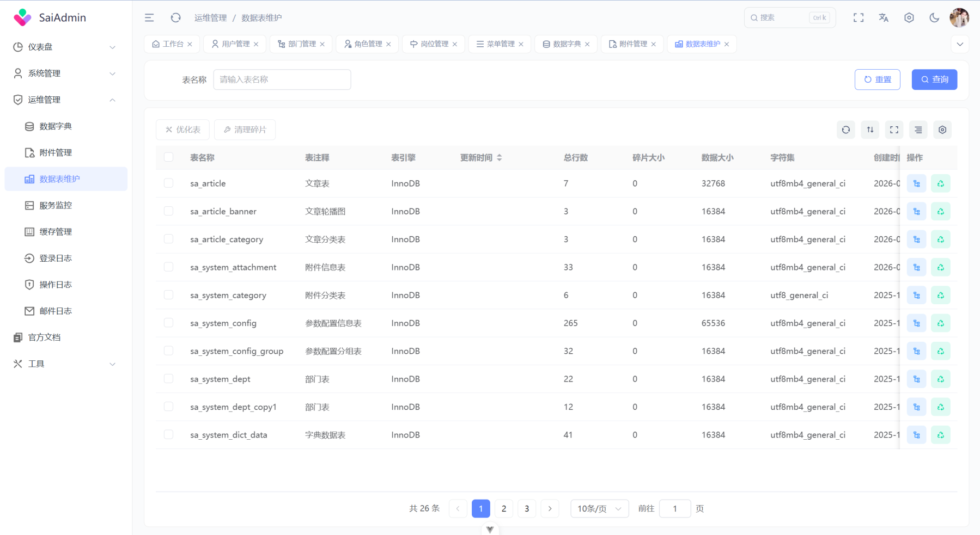Open table column settings gear icon
Screen dimensions: 980x535
click(x=942, y=130)
